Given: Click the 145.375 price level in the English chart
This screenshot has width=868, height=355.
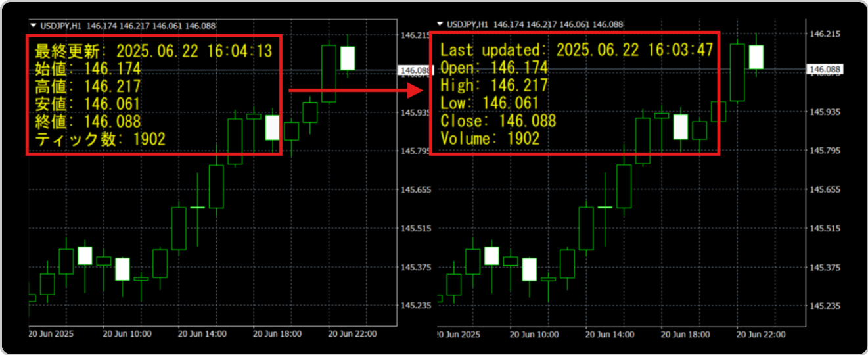Looking at the screenshot, I should pos(825,268).
